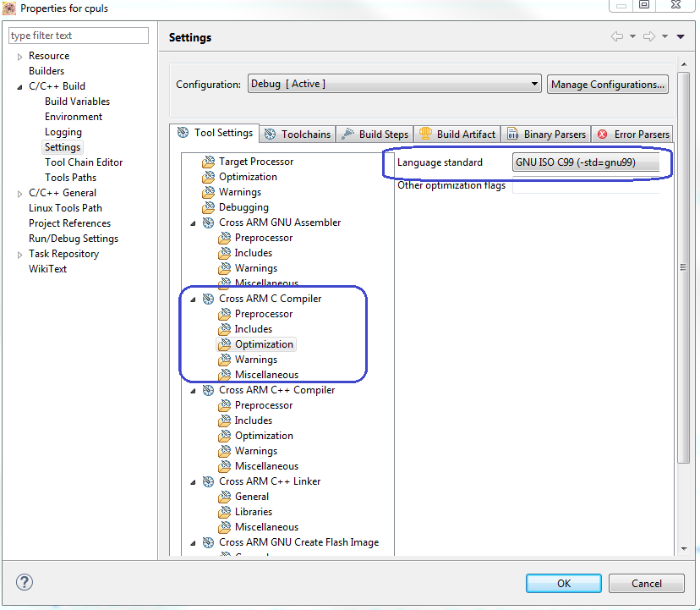Image resolution: width=700 pixels, height=610 pixels.
Task: Expand the Task Repository node
Action: point(19,255)
